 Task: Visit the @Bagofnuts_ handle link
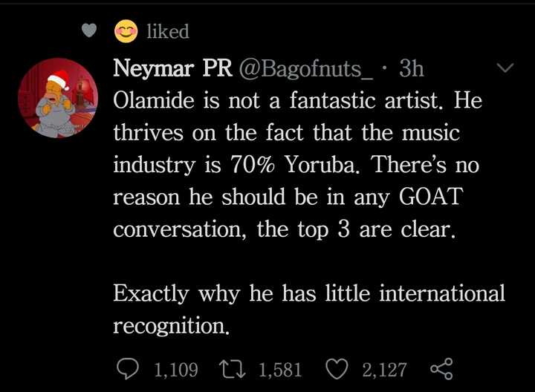click(x=305, y=69)
